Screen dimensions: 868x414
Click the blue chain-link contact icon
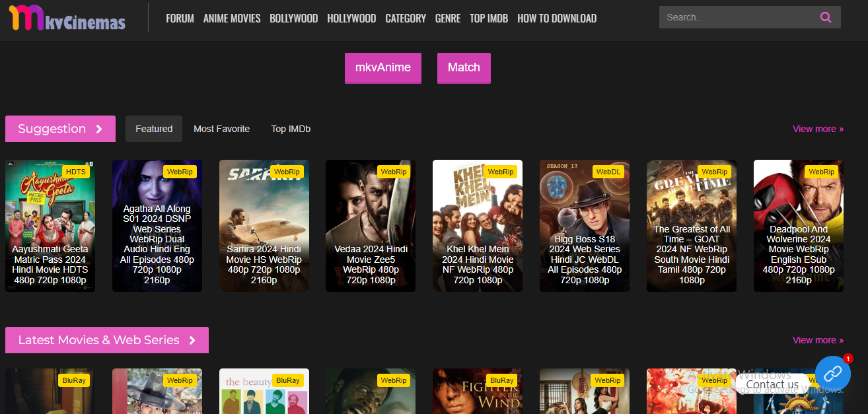(x=832, y=374)
